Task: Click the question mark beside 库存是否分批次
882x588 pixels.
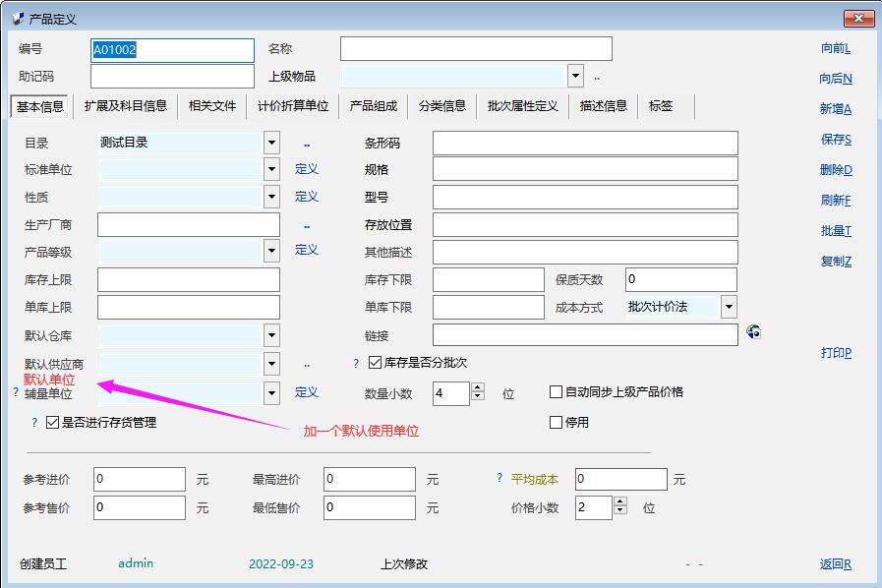Action: pos(356,364)
